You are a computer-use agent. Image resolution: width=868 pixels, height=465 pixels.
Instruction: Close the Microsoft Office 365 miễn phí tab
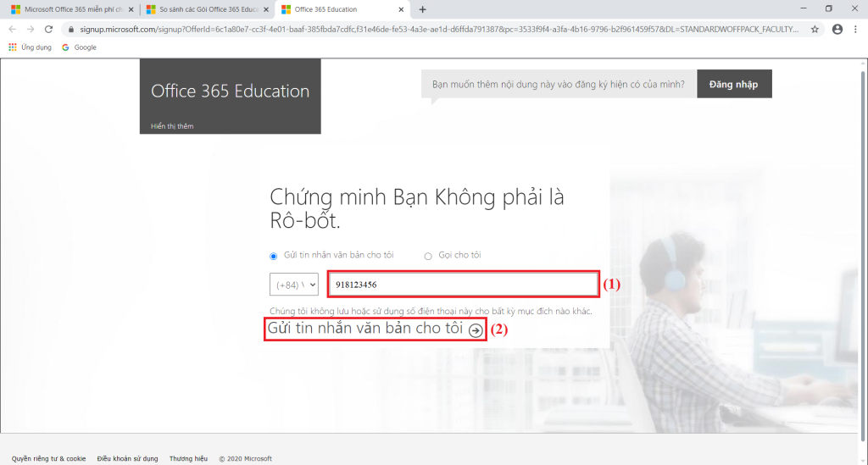(x=131, y=9)
